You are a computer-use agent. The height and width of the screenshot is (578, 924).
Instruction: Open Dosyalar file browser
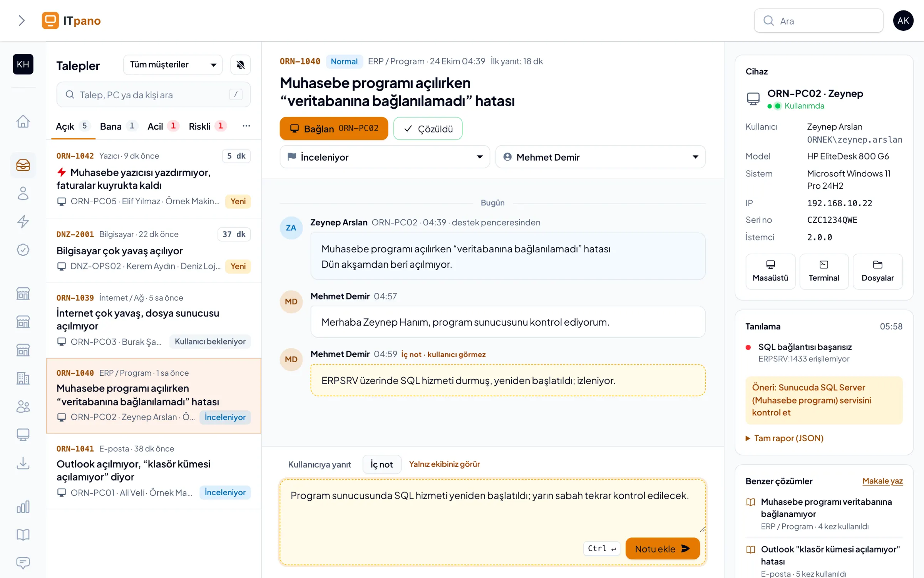coord(877,271)
